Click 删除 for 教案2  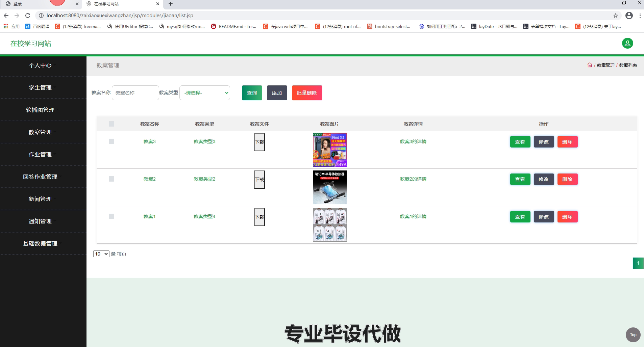pos(568,179)
